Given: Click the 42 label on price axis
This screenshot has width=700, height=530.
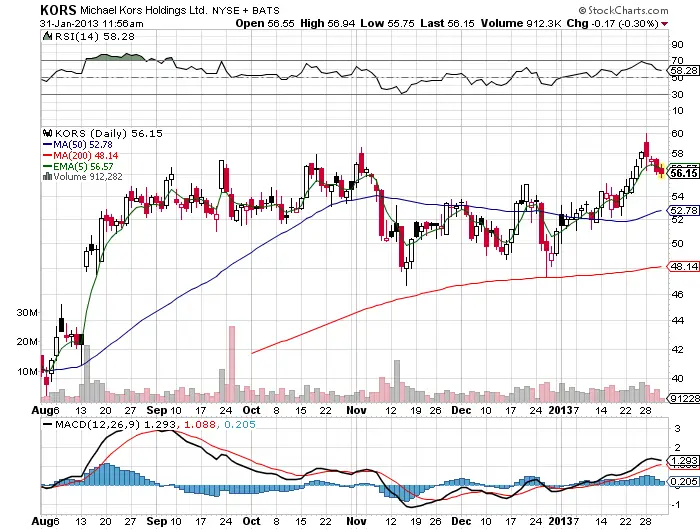Looking at the screenshot, I should pyautogui.click(x=677, y=349).
